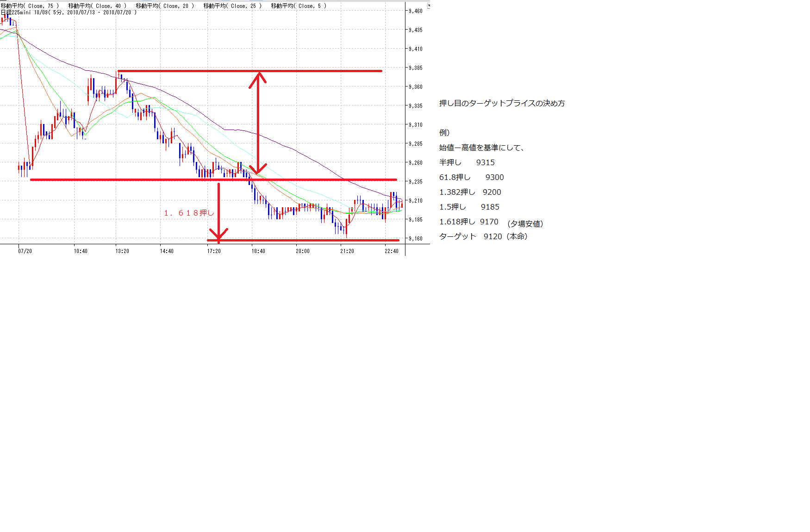The height and width of the screenshot is (532, 810).
Task: Click the 9,460 price axis label
Action: point(415,11)
